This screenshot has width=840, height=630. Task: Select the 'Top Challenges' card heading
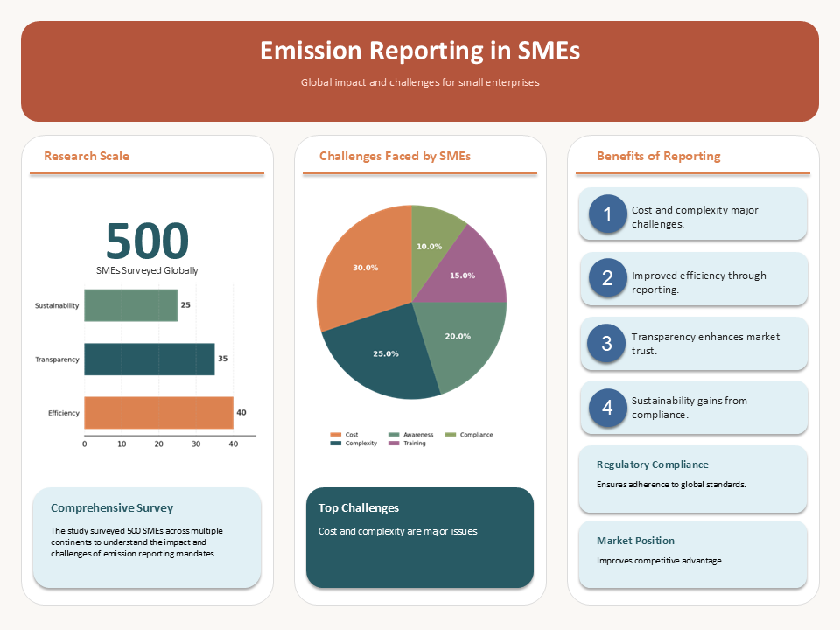point(359,507)
